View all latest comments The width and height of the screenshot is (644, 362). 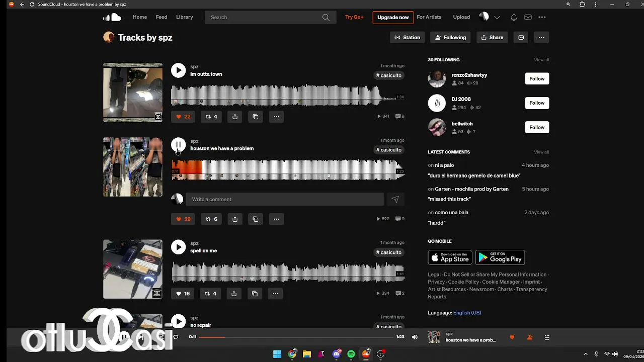[x=541, y=152]
